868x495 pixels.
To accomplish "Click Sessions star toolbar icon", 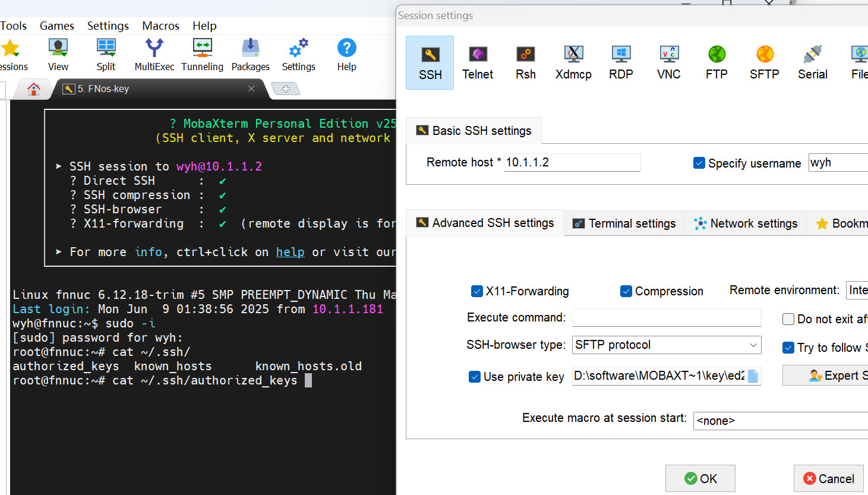I will (x=12, y=55).
